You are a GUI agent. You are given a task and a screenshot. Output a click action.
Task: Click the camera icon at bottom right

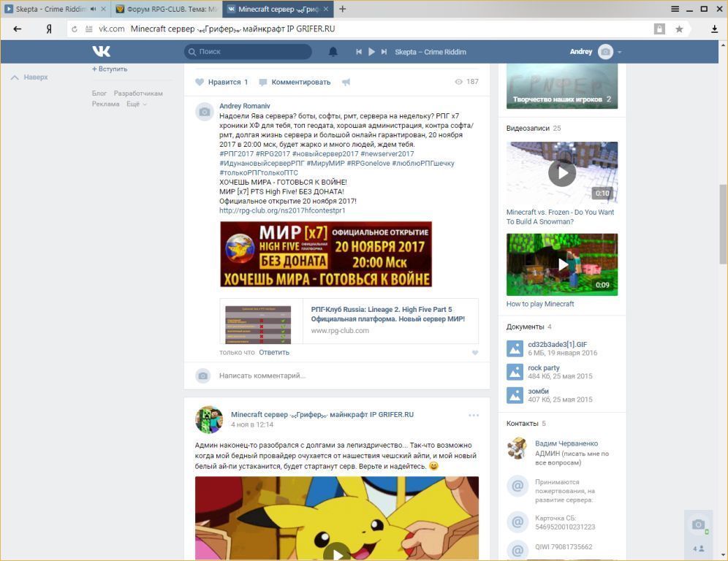point(698,524)
